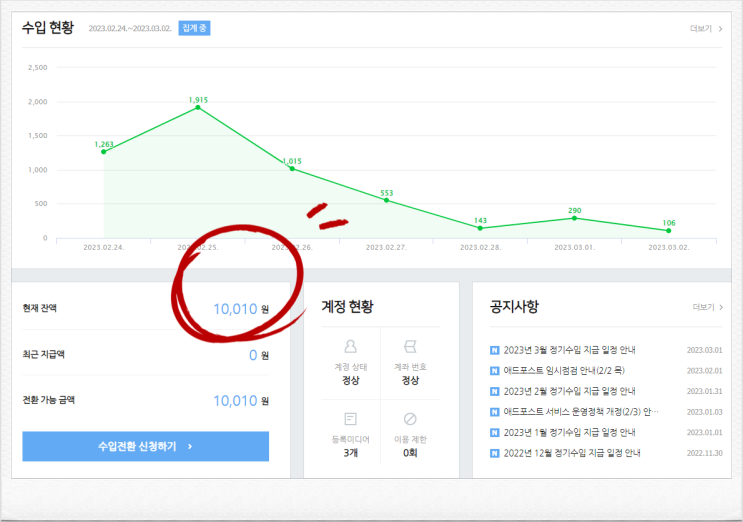Click the 전환 가능 금액 value 10,010 원

tap(241, 401)
